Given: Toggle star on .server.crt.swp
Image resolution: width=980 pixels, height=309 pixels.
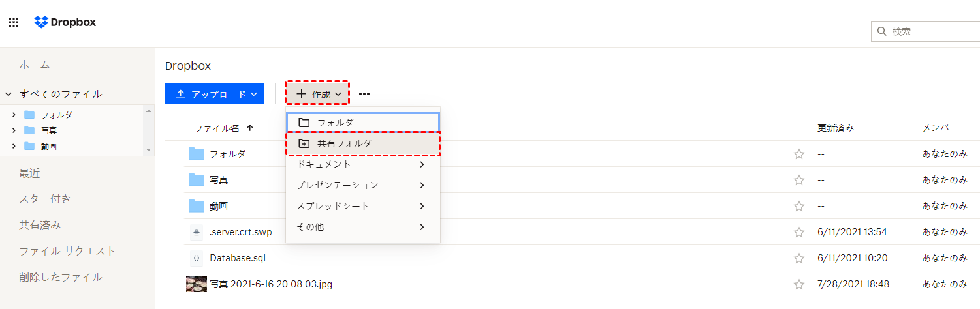Looking at the screenshot, I should [x=798, y=232].
